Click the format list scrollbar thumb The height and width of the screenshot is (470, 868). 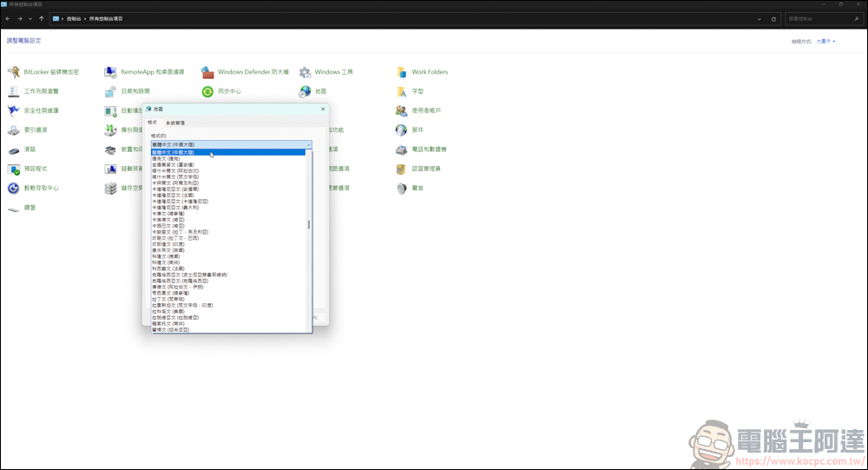(x=308, y=224)
